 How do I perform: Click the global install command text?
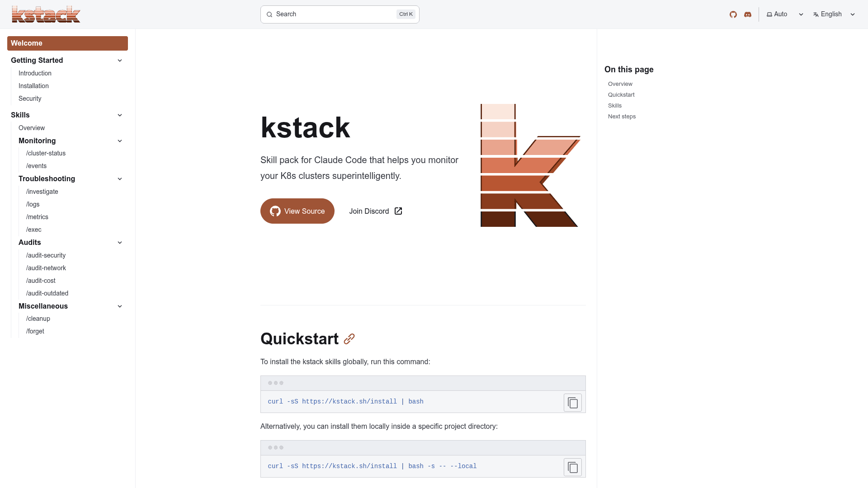tap(345, 402)
